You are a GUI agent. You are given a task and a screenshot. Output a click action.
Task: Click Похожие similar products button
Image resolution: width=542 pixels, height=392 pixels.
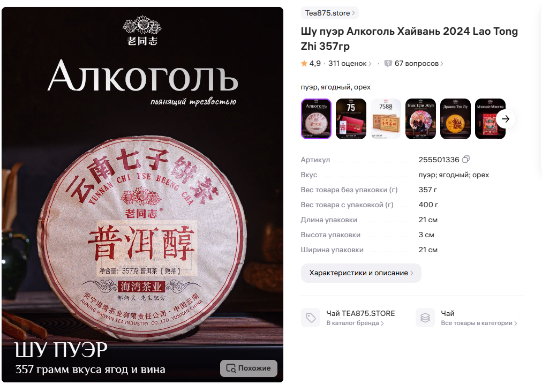249,368
